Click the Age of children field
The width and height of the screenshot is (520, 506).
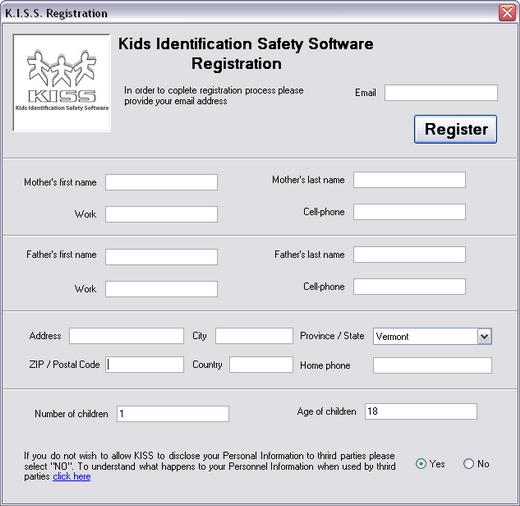tap(421, 411)
